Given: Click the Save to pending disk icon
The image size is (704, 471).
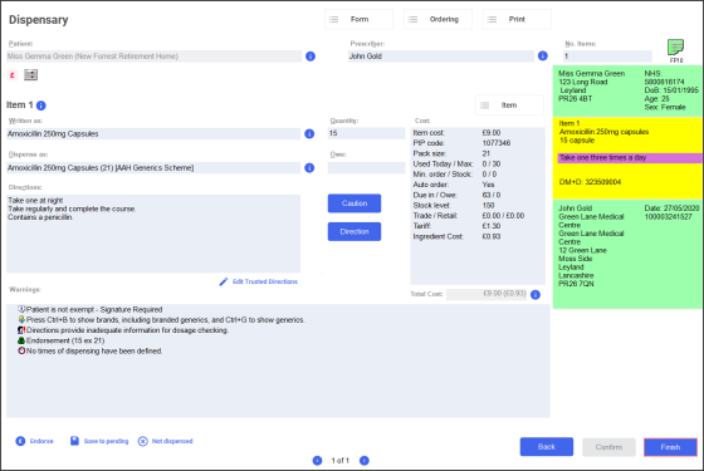Looking at the screenshot, I should (x=74, y=441).
